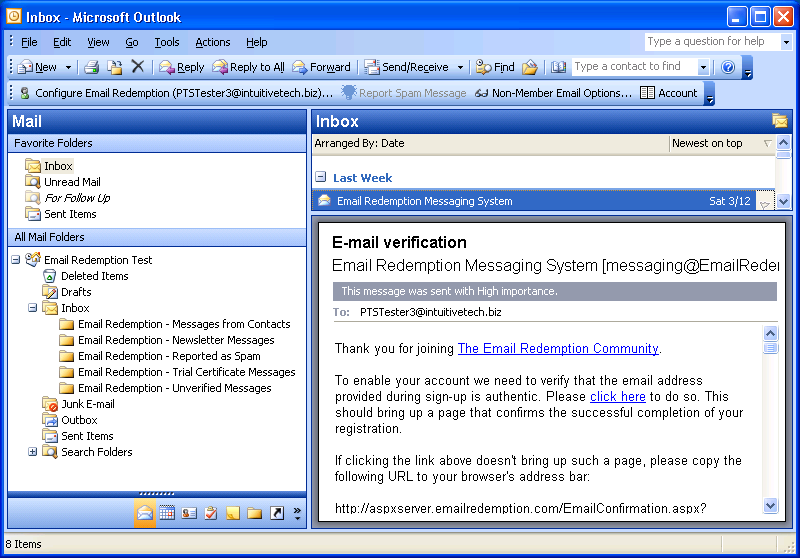Open Trial Certificate Messages folder
This screenshot has height=558, width=800.
(x=186, y=372)
